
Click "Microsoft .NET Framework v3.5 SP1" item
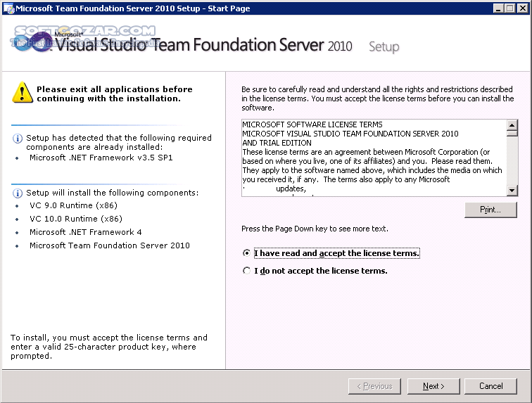(x=101, y=158)
